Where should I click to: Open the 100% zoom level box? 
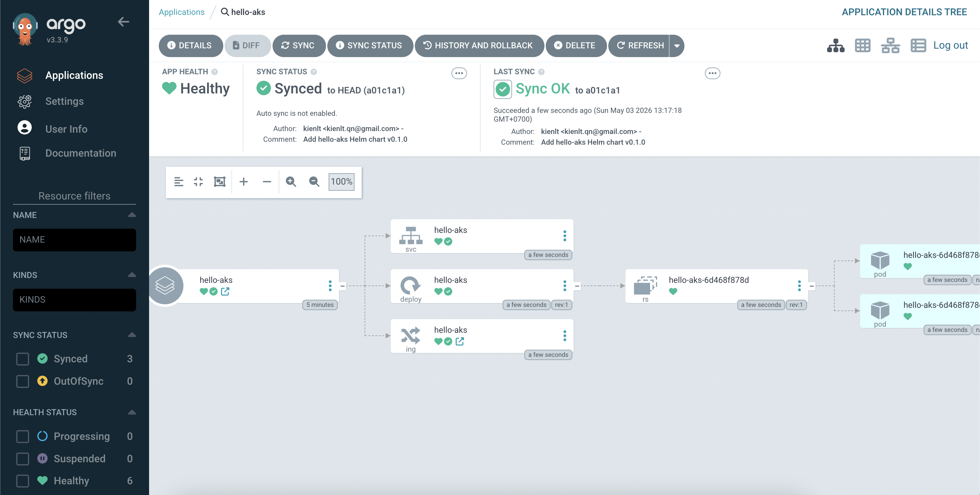pyautogui.click(x=341, y=182)
